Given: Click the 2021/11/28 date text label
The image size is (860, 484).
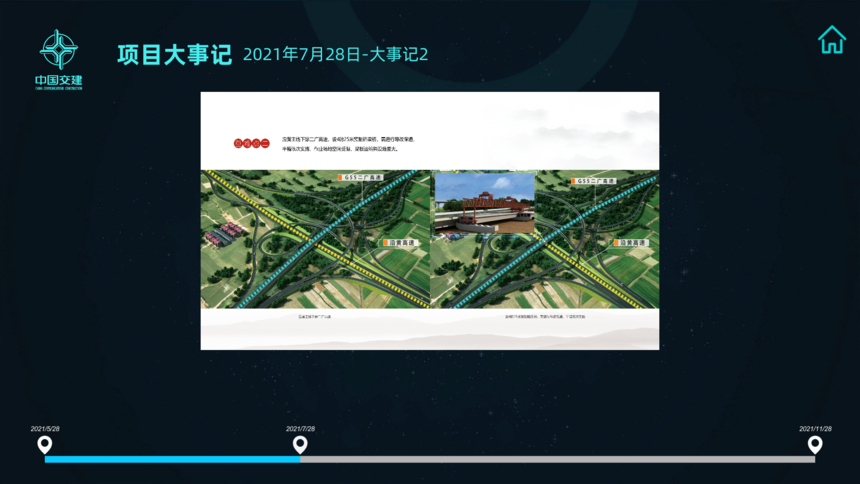Looking at the screenshot, I should 815,428.
